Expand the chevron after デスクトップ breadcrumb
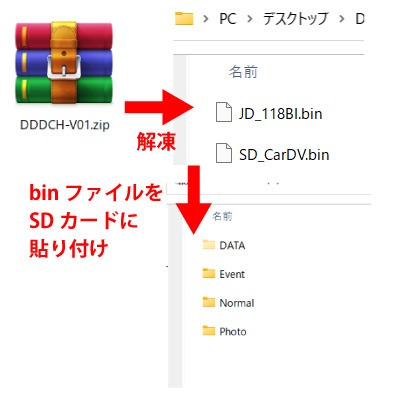Screen dimensions: 400x400 click(341, 19)
